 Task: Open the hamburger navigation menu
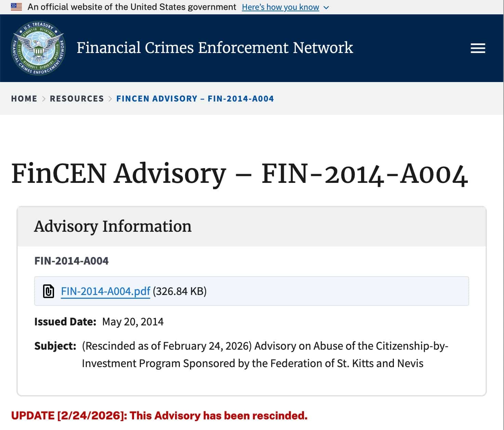coord(478,48)
